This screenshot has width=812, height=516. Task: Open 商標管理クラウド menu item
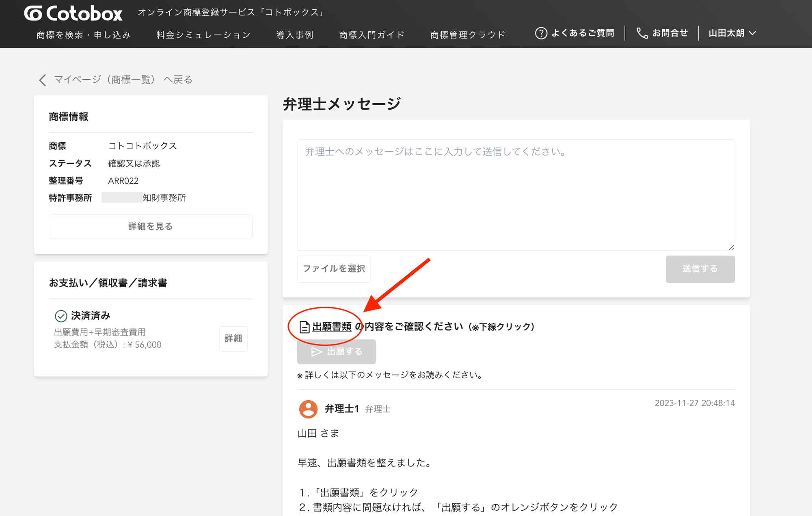(x=468, y=35)
